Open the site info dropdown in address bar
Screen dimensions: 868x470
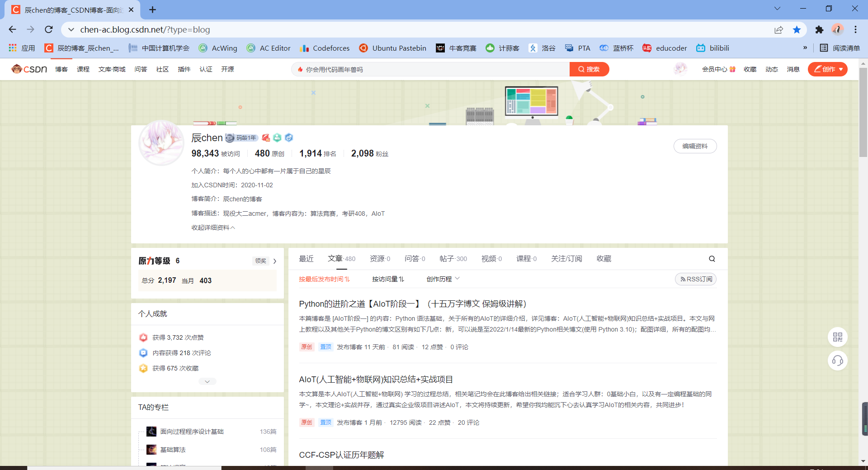coord(71,30)
